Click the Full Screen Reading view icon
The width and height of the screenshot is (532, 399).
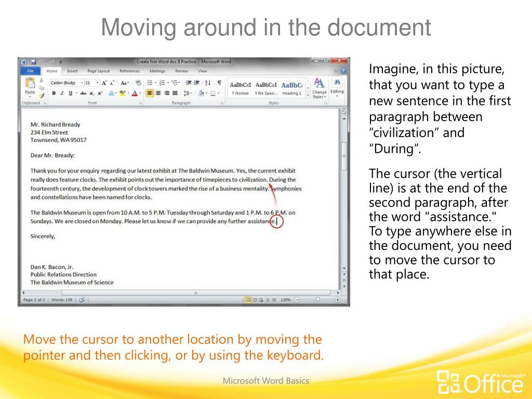(x=255, y=300)
